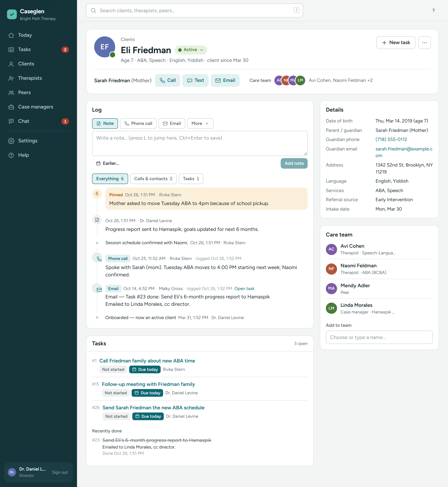The width and height of the screenshot is (448, 487).
Task: Select the Phone call log type
Action: tap(138, 123)
